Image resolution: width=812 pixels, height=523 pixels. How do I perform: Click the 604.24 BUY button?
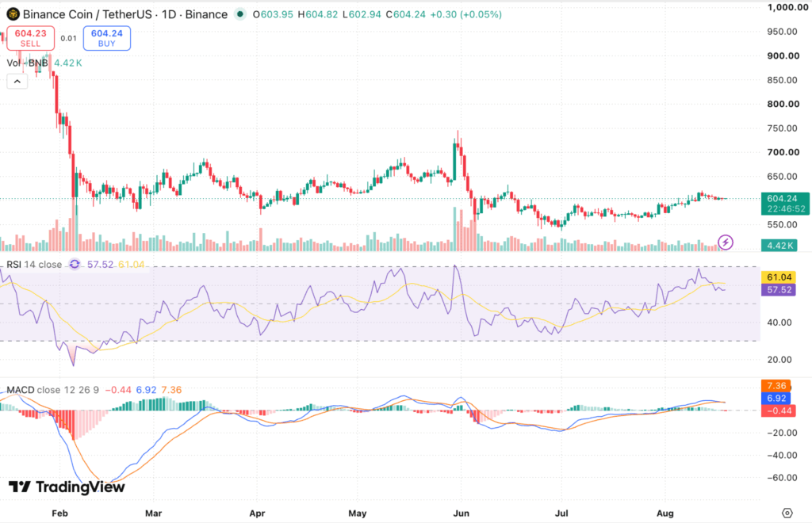[x=107, y=38]
